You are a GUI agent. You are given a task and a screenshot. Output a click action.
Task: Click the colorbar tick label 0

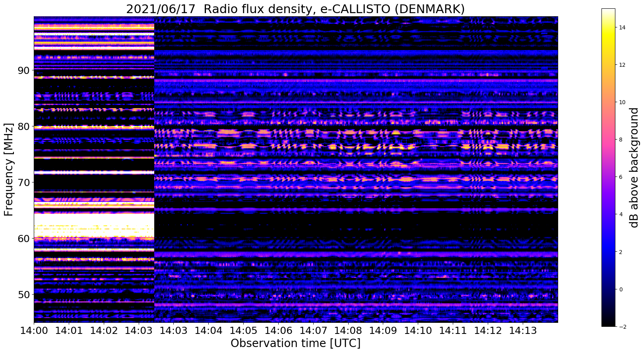(x=620, y=289)
